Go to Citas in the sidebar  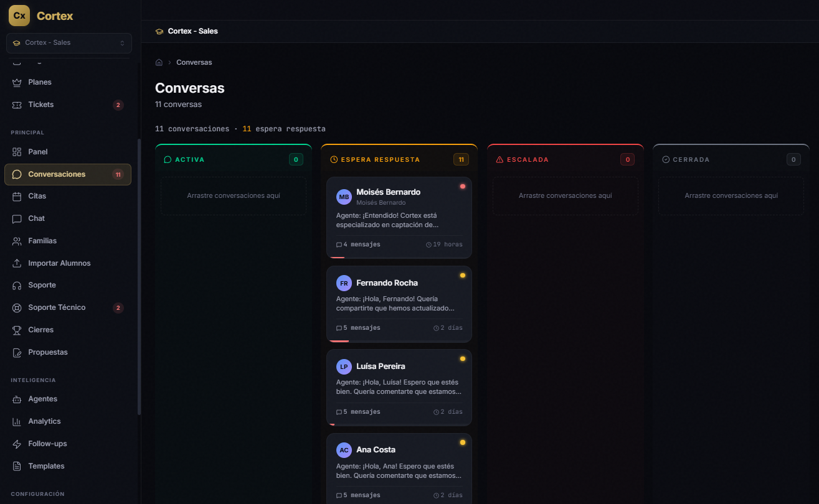point(37,196)
